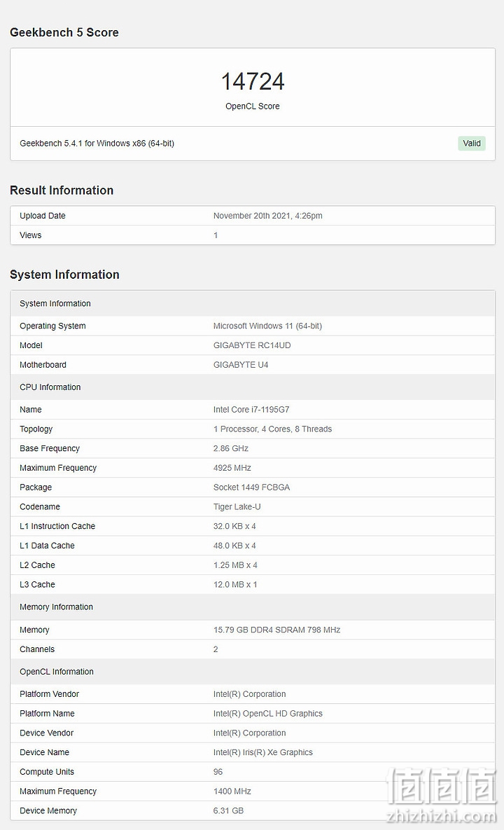Select 'Intel(R) Iris(R) Xe Graphics' device name
The height and width of the screenshot is (830, 504).
[262, 753]
